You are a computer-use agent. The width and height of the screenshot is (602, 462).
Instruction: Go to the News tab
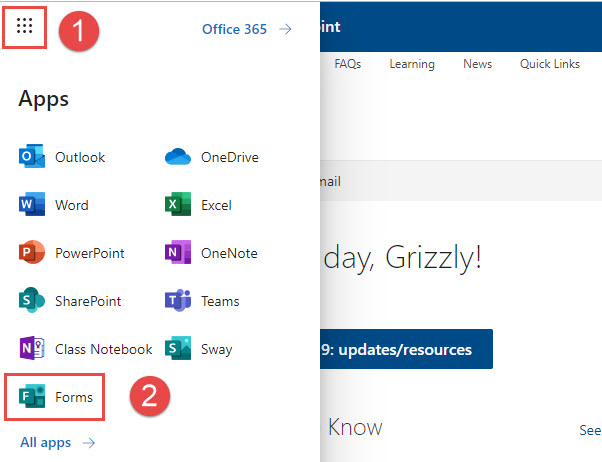click(x=477, y=64)
